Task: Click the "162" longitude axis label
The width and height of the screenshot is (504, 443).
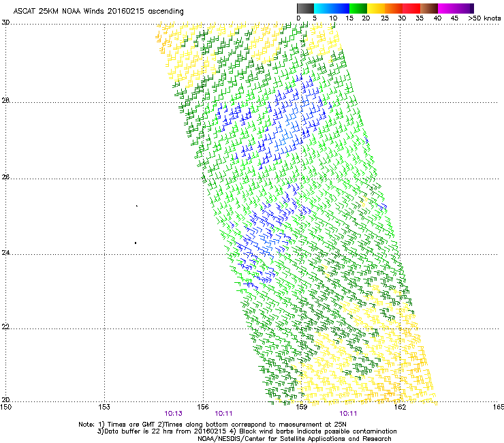Action: 400,407
